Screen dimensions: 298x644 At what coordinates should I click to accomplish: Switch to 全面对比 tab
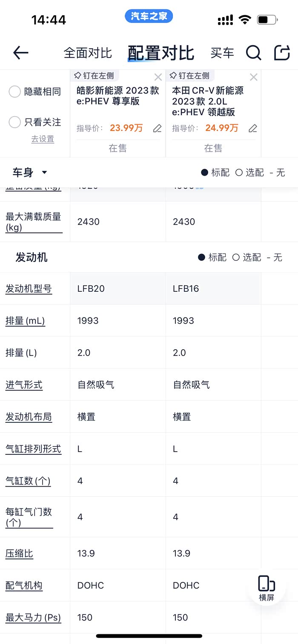tap(88, 53)
